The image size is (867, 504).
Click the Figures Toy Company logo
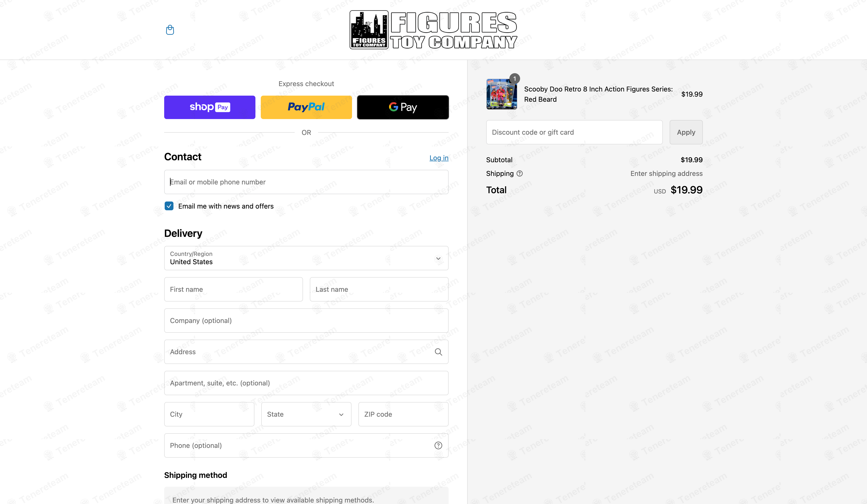click(433, 30)
